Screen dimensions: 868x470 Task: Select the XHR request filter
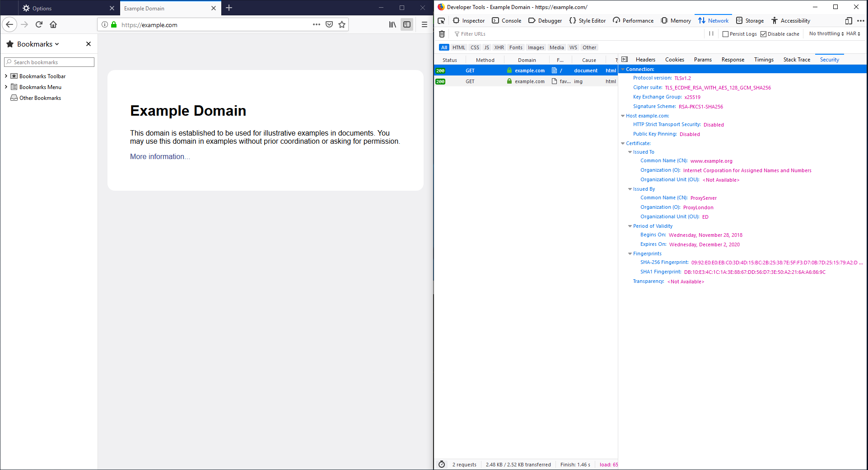click(x=499, y=47)
